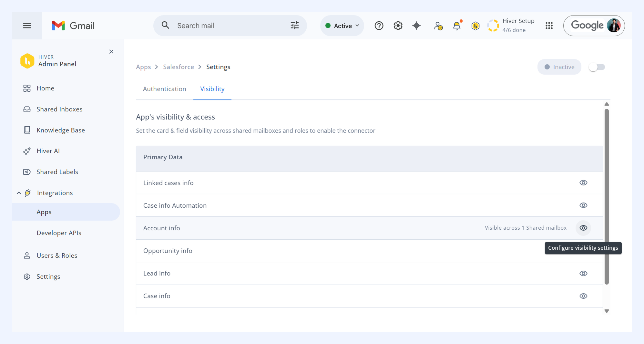
Task: Click the App's visibility & access heading
Action: 176,117
